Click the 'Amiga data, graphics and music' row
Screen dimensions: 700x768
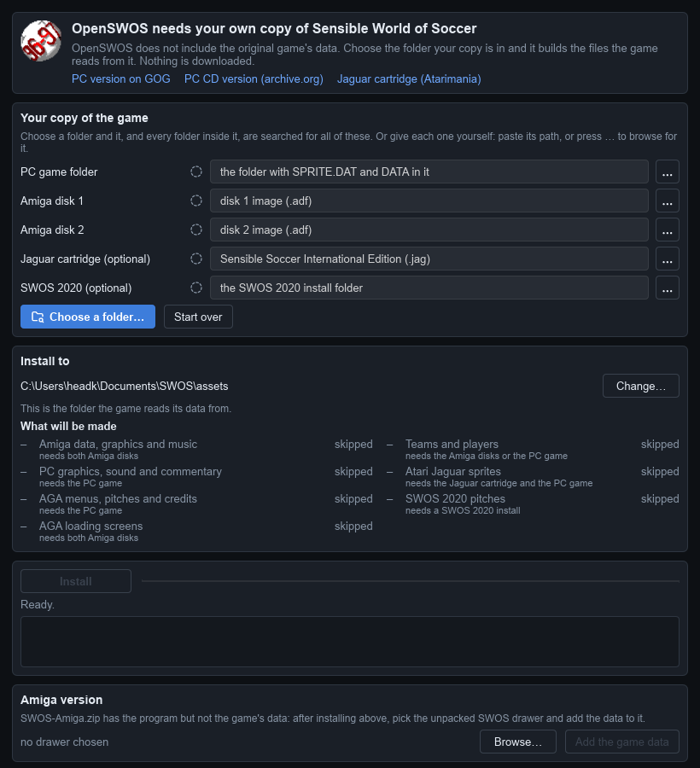[x=196, y=449]
